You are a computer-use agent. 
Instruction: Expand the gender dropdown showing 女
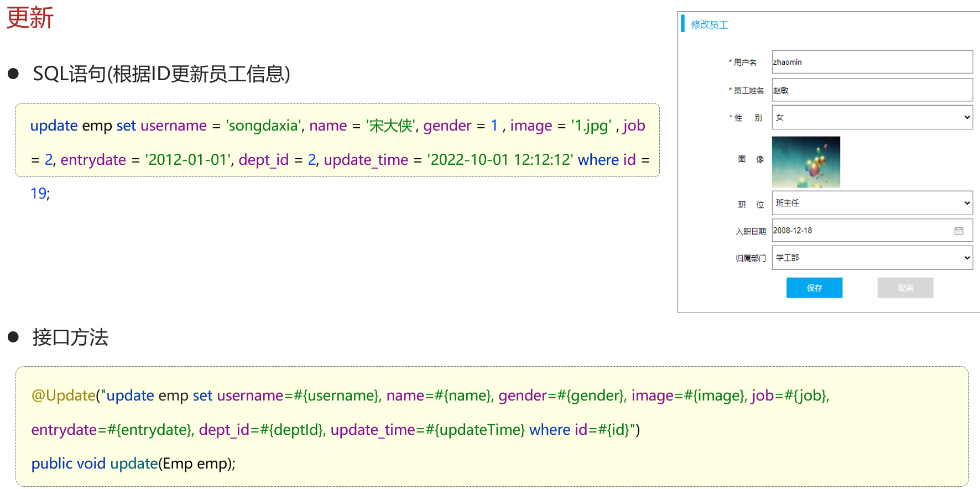[x=872, y=117]
